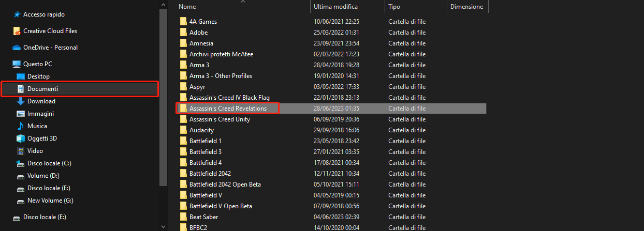Click the folder icon beside Beat Saber

[183, 217]
